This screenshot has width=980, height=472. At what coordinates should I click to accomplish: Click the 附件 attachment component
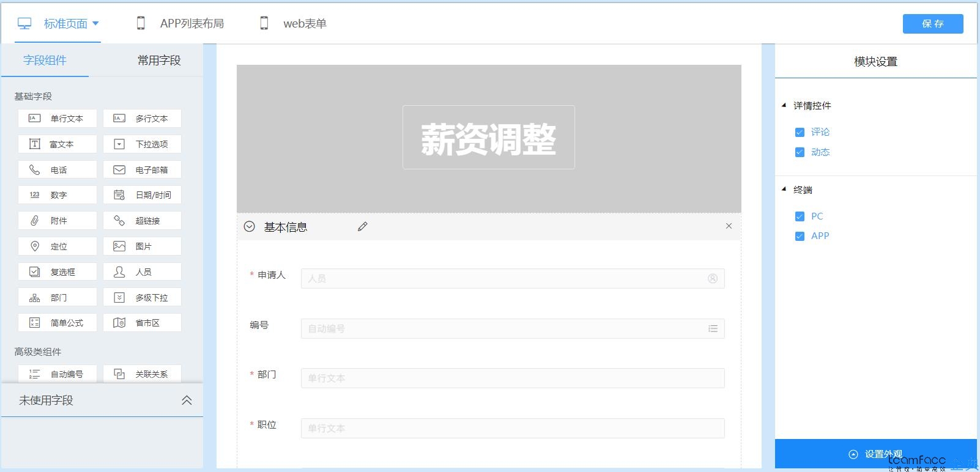coord(58,221)
